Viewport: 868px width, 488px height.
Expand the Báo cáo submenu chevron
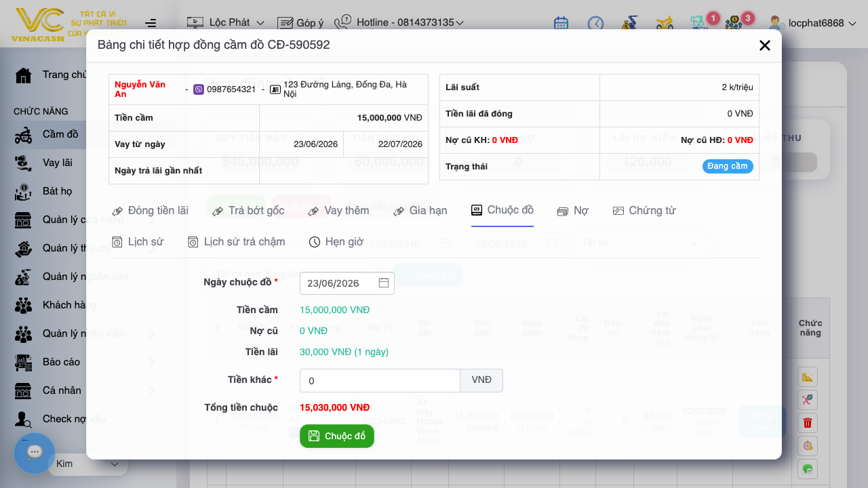click(152, 363)
